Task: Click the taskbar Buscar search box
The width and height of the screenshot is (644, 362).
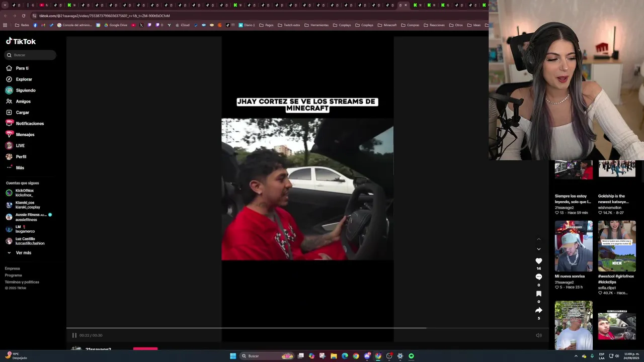Action: click(267, 356)
